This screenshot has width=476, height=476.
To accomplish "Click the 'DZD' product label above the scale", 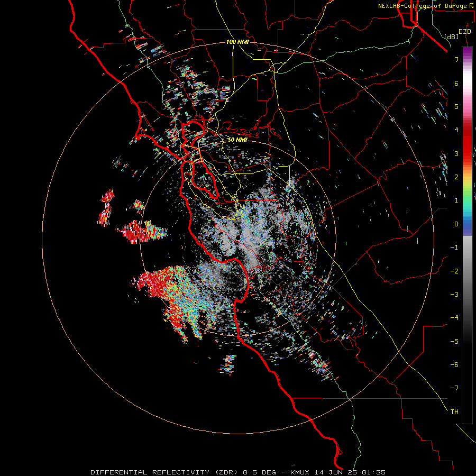I will click(465, 32).
